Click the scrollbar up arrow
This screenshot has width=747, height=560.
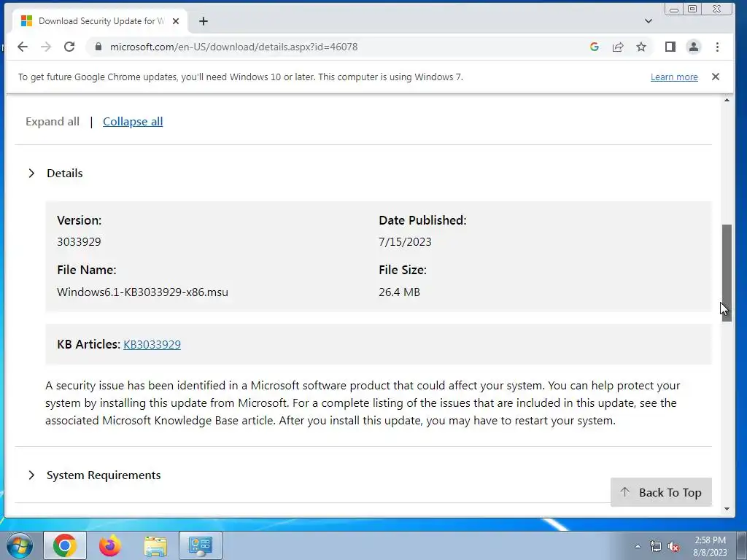coord(727,100)
